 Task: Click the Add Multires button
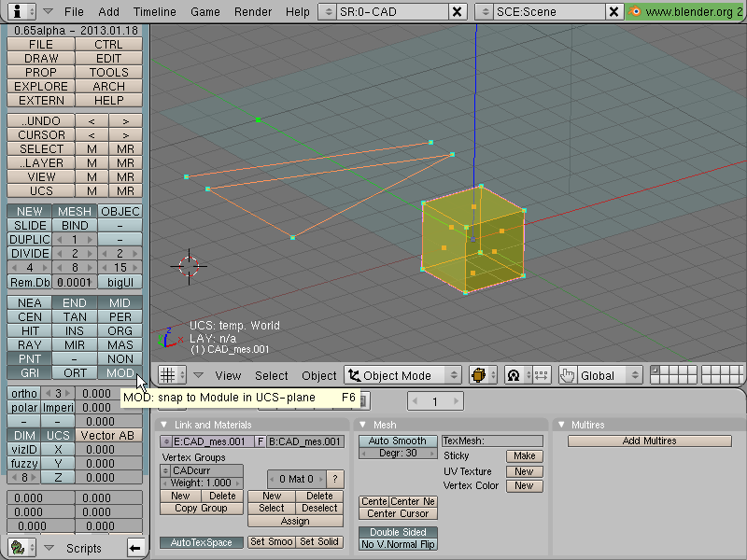tap(649, 441)
